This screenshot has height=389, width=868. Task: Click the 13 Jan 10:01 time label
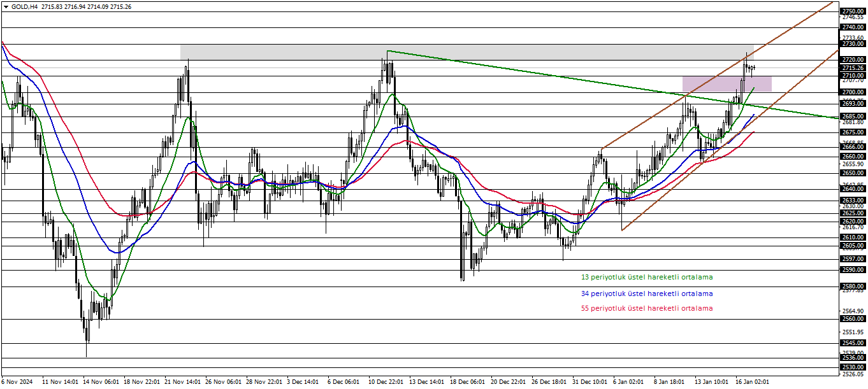713,383
